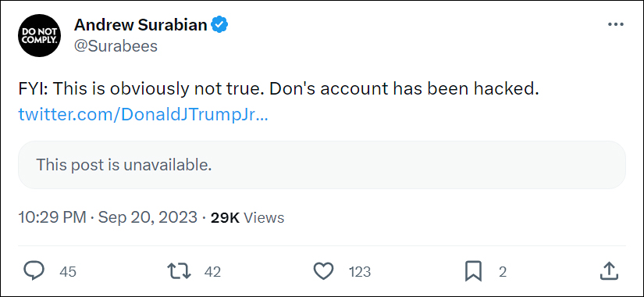
Task: View the 29K Views analytics
Action: pyautogui.click(x=247, y=217)
